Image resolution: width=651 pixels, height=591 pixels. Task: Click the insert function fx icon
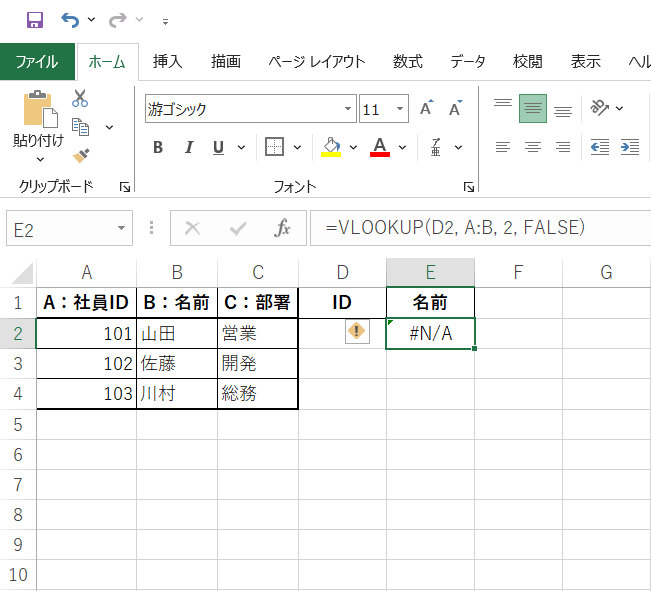tap(283, 228)
